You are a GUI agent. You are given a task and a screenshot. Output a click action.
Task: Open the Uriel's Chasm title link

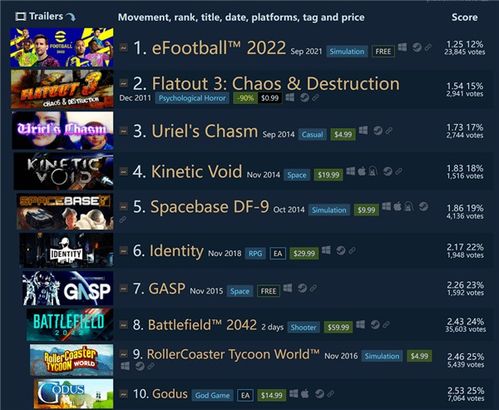pyautogui.click(x=204, y=131)
